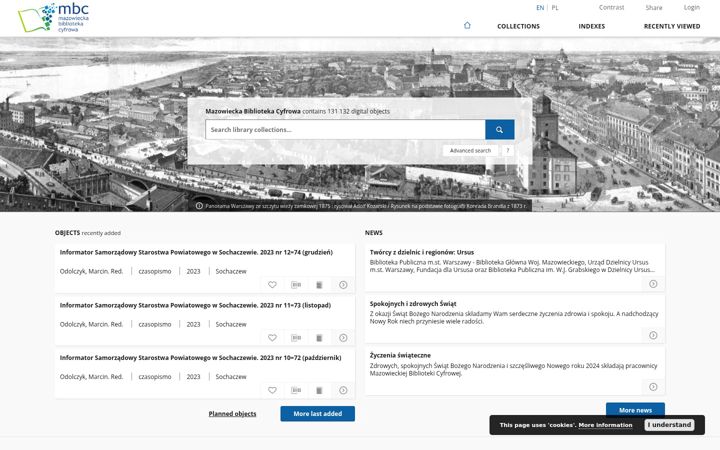Open the Share option

(x=653, y=7)
